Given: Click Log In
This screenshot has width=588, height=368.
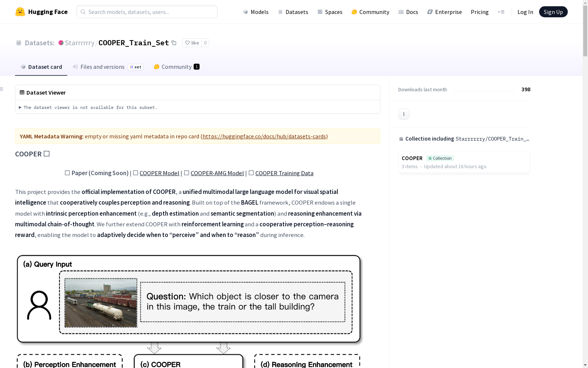Looking at the screenshot, I should click(525, 12).
